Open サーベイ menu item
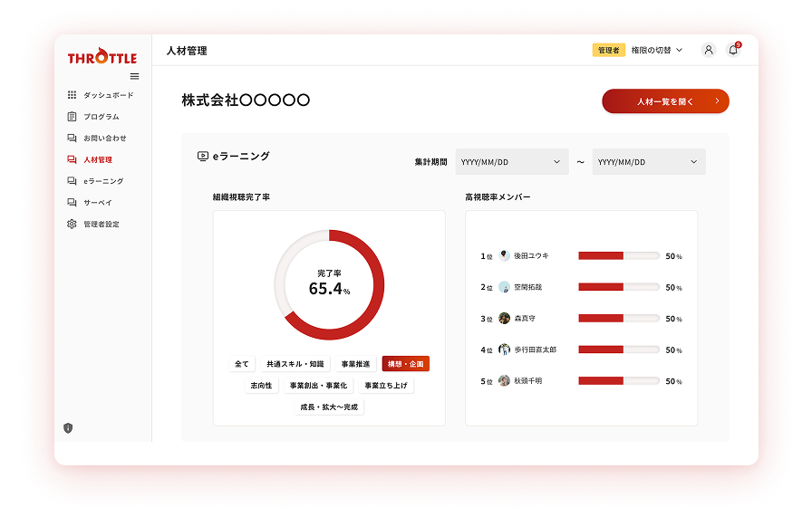Image resolution: width=812 pixels, height=517 pixels. pos(98,202)
